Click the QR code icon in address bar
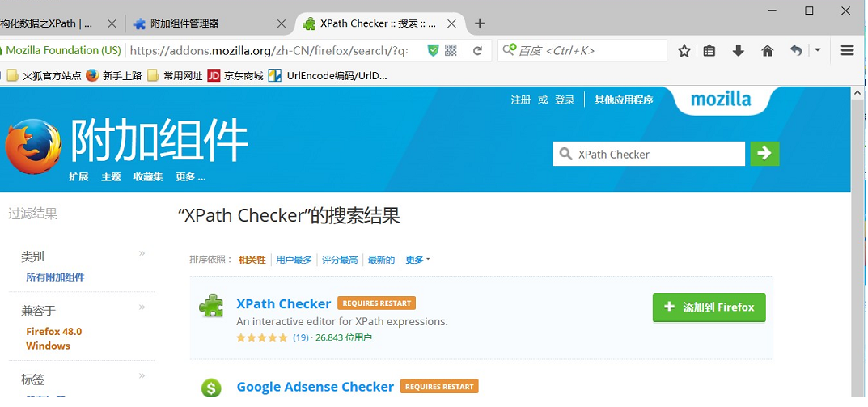The height and width of the screenshot is (407, 868). 451,51
